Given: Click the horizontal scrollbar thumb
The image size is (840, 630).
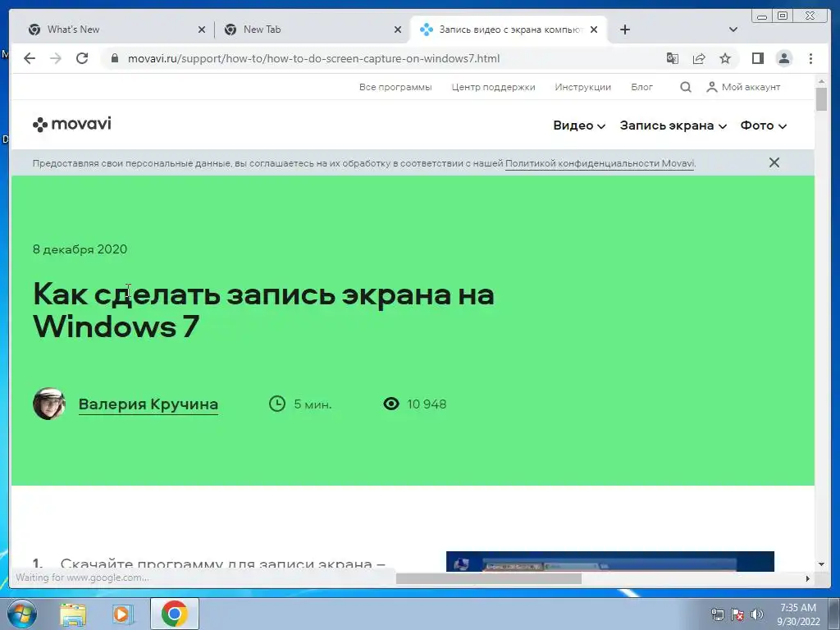Looking at the screenshot, I should (x=489, y=578).
